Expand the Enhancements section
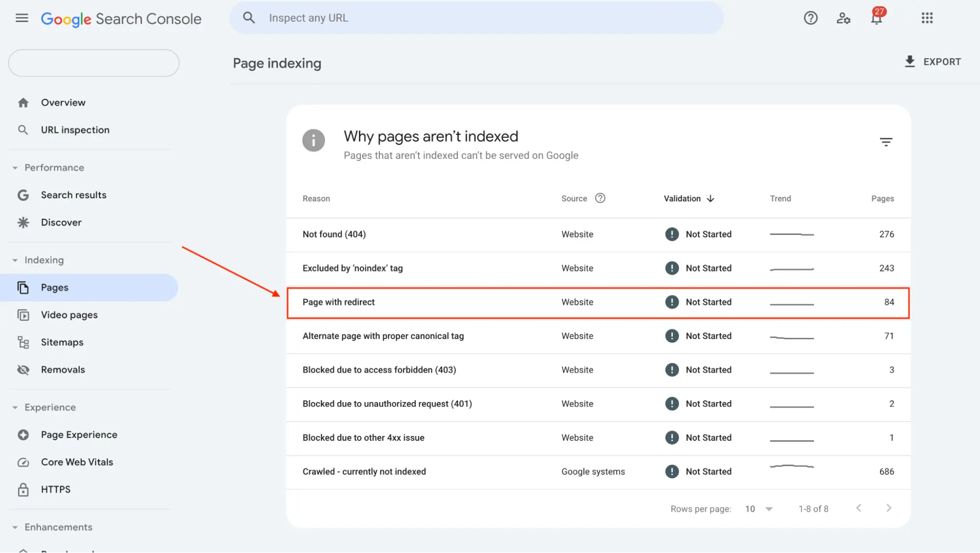 pos(14,527)
